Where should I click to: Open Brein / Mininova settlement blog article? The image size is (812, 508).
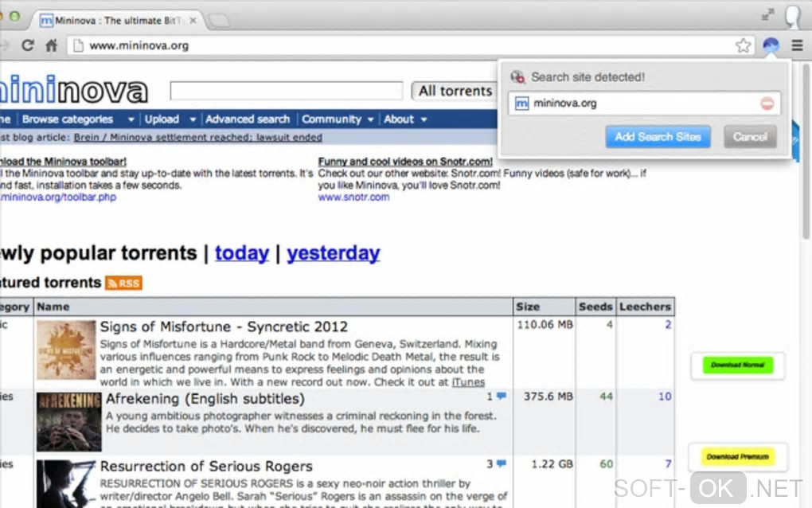pos(197,137)
